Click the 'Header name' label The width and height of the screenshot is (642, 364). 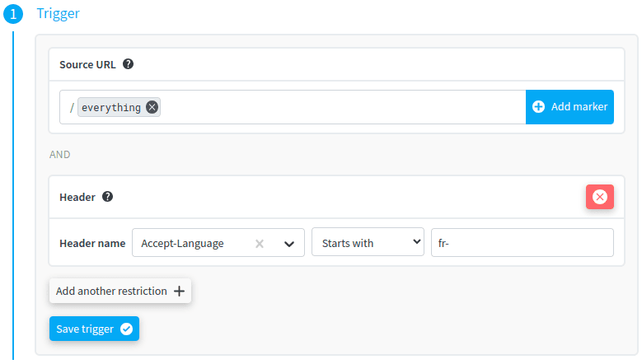pos(92,244)
